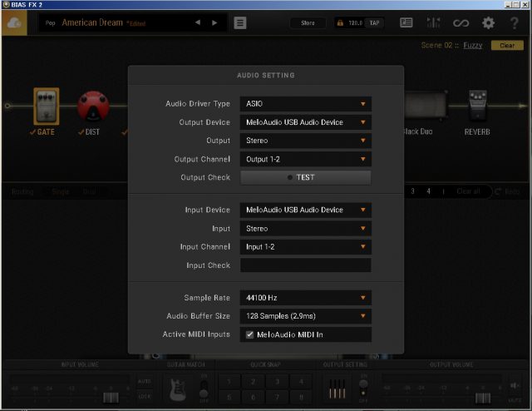Click the output mute speaker icon
This screenshot has width=532, height=411.
point(515,386)
